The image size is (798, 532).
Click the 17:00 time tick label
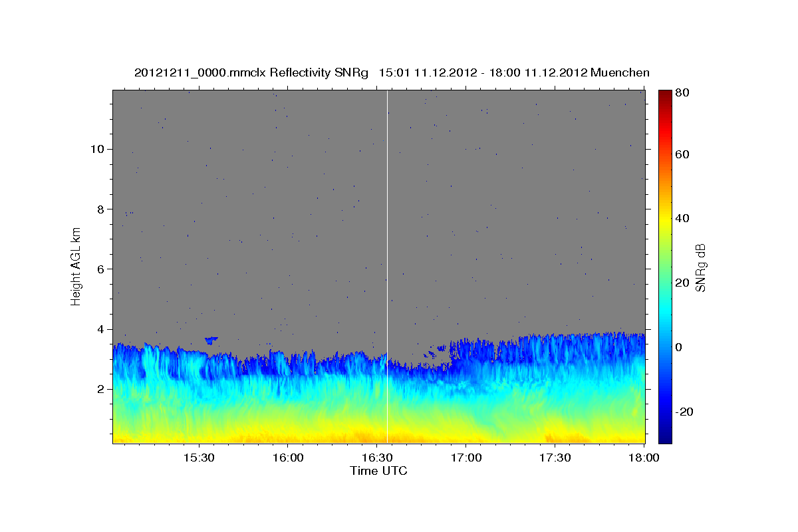(x=466, y=458)
